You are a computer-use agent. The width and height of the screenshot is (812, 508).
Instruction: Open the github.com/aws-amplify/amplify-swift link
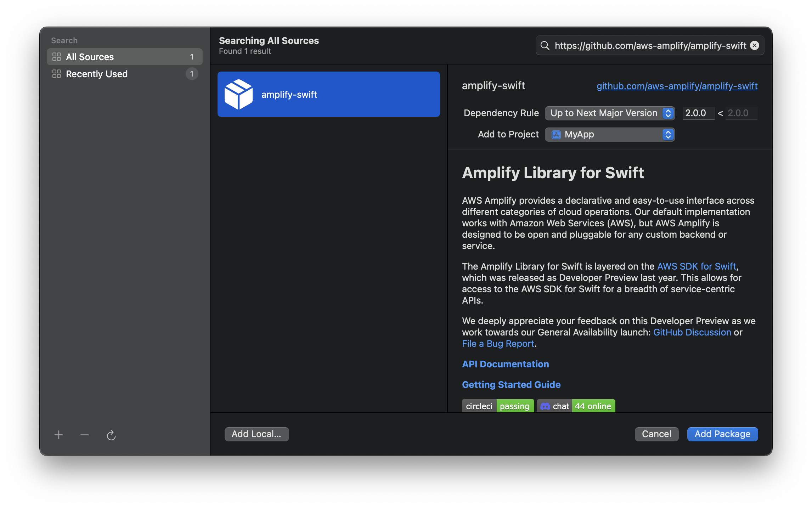pyautogui.click(x=677, y=86)
